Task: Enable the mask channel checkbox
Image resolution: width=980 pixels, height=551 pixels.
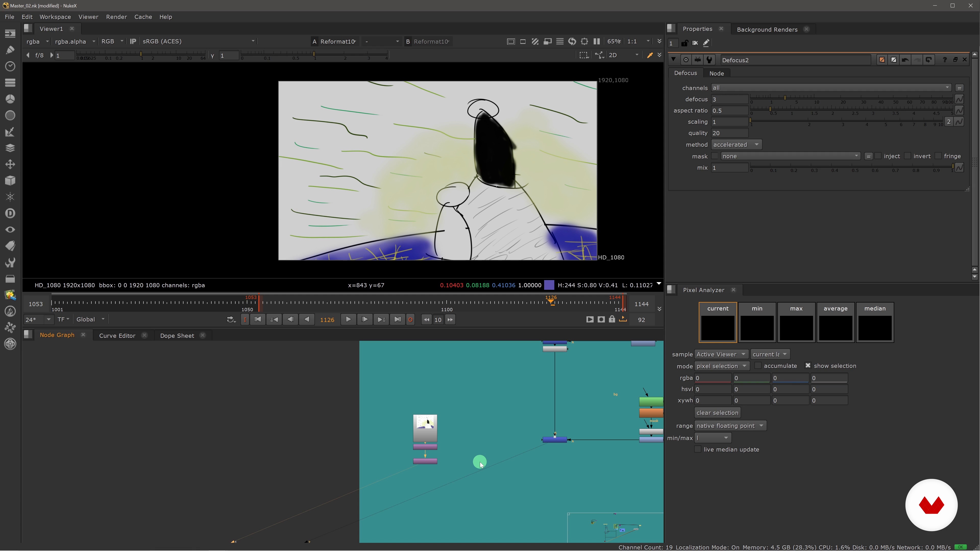Action: (x=715, y=156)
